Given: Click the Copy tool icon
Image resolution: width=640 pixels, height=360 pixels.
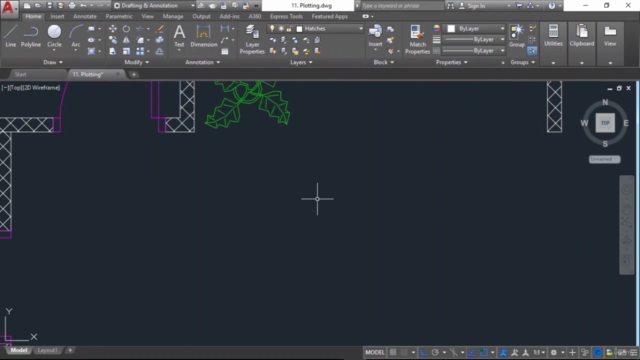Looking at the screenshot, I should 113,40.
